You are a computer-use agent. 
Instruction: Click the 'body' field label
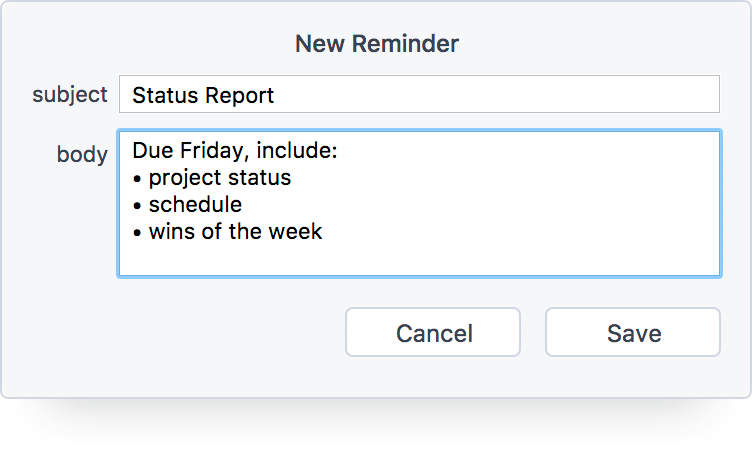coord(82,154)
